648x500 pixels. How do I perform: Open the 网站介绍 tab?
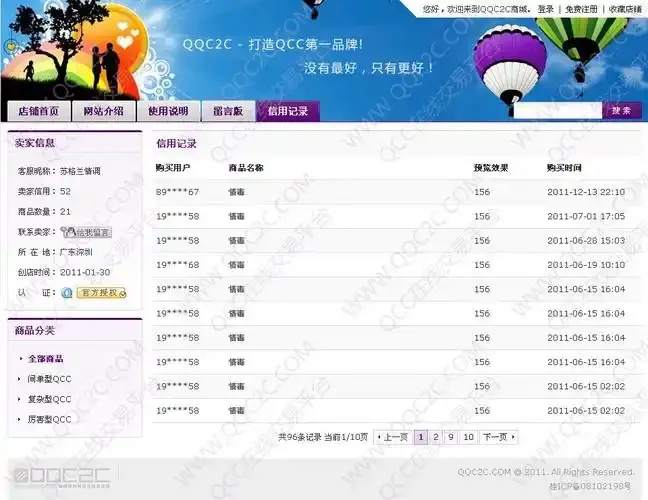(104, 111)
